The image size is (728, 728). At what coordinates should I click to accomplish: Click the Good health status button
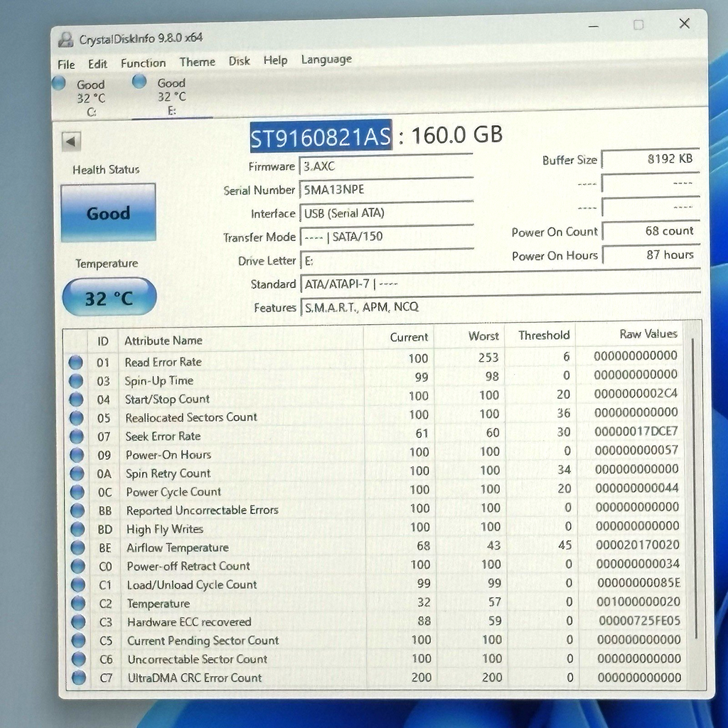point(108,213)
